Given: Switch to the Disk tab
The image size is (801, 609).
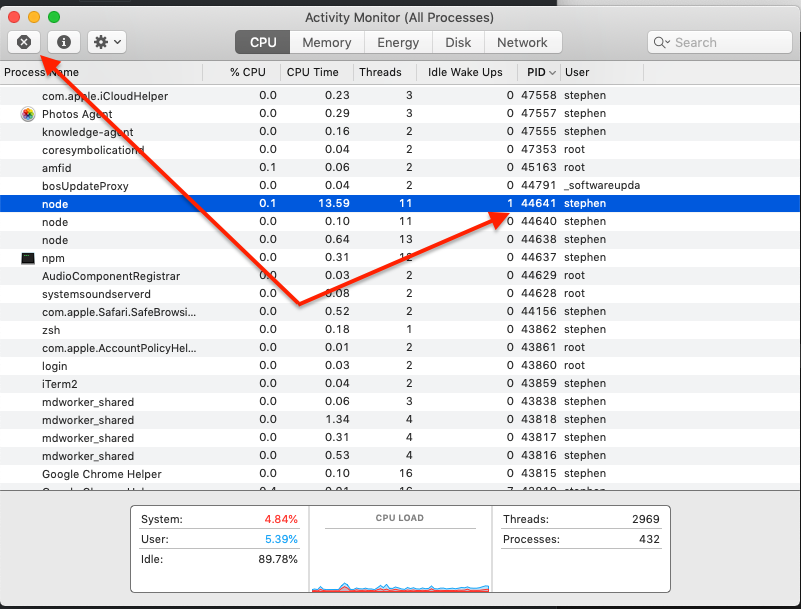Looking at the screenshot, I should click(x=458, y=42).
